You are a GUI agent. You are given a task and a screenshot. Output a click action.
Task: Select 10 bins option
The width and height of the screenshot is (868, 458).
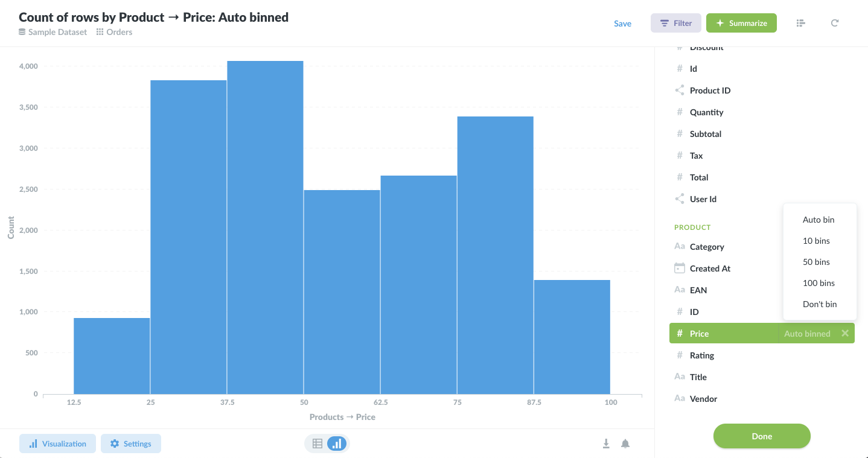816,241
